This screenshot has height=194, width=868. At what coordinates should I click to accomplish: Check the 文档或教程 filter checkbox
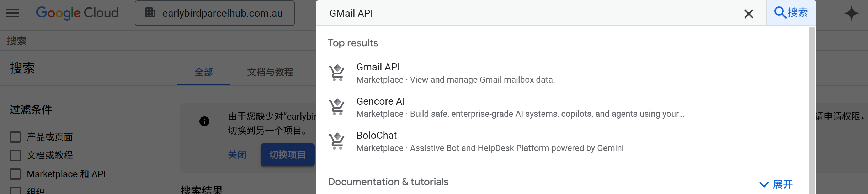pyautogui.click(x=15, y=156)
